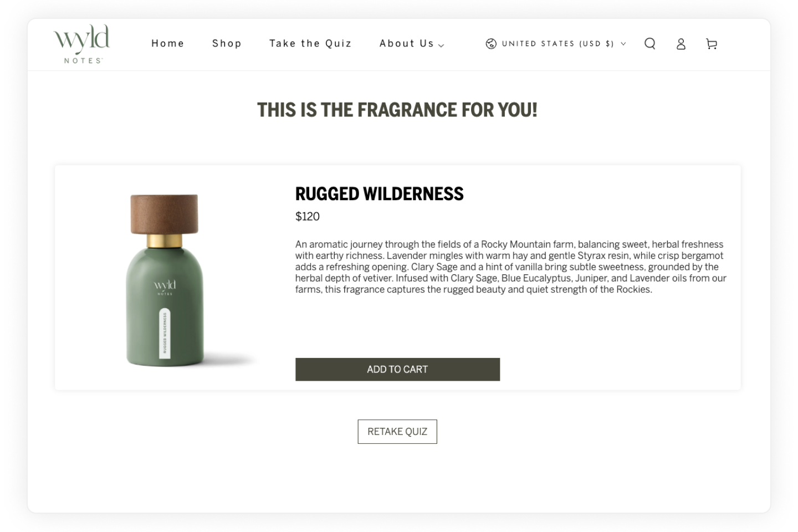This screenshot has width=798, height=532.
Task: Open the Shop menu item
Action: (x=227, y=43)
